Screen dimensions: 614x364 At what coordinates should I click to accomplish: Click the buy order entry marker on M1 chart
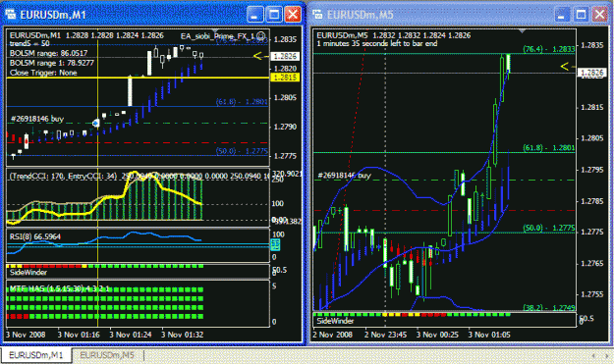click(96, 124)
